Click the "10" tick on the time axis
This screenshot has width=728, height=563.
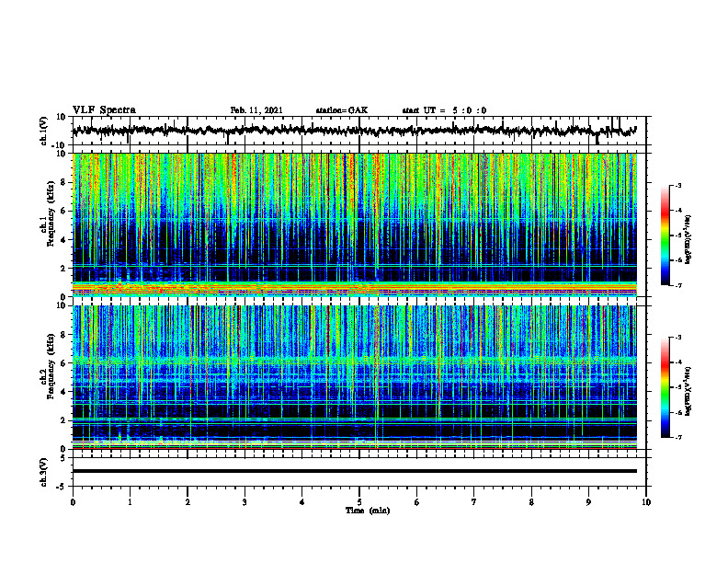click(646, 502)
